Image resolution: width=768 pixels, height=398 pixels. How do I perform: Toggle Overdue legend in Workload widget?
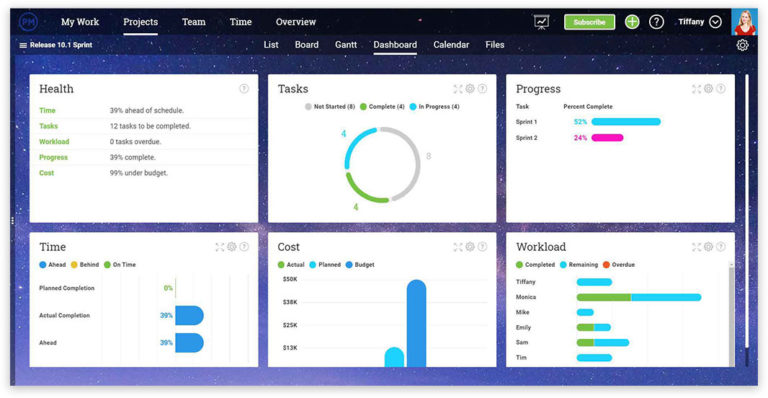point(619,264)
